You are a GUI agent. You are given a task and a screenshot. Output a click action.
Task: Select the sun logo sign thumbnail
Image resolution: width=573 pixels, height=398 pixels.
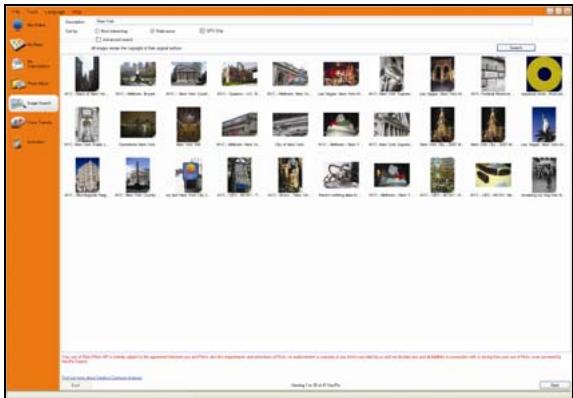[x=189, y=175]
